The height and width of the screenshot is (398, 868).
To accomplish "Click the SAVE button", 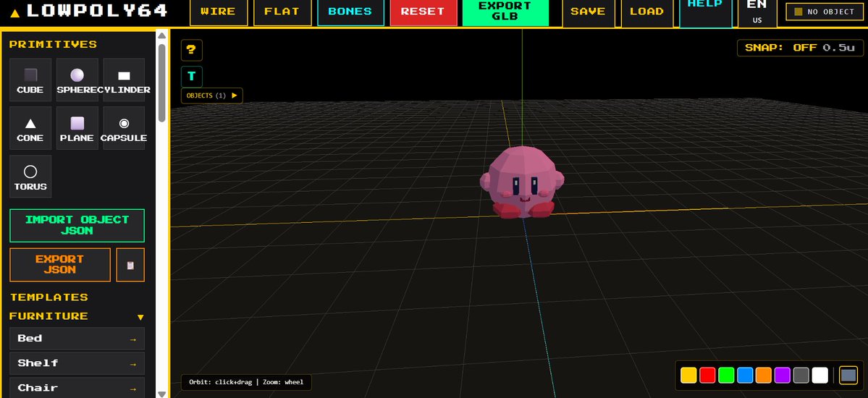I will [x=588, y=12].
